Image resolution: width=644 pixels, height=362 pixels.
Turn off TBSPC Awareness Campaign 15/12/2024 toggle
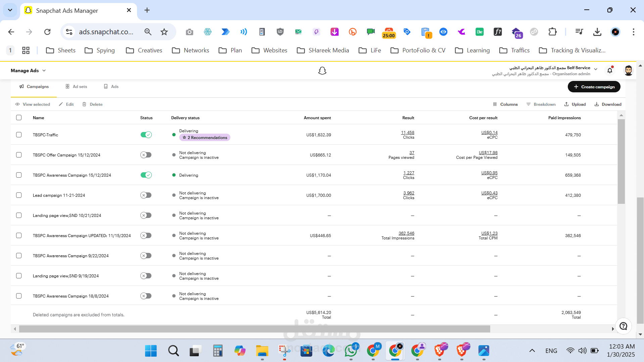(x=146, y=175)
